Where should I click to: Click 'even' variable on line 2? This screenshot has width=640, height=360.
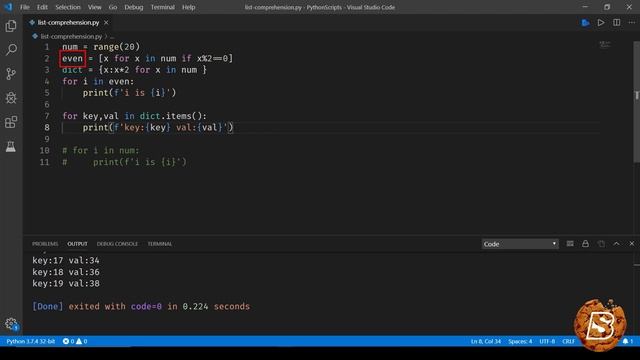72,58
